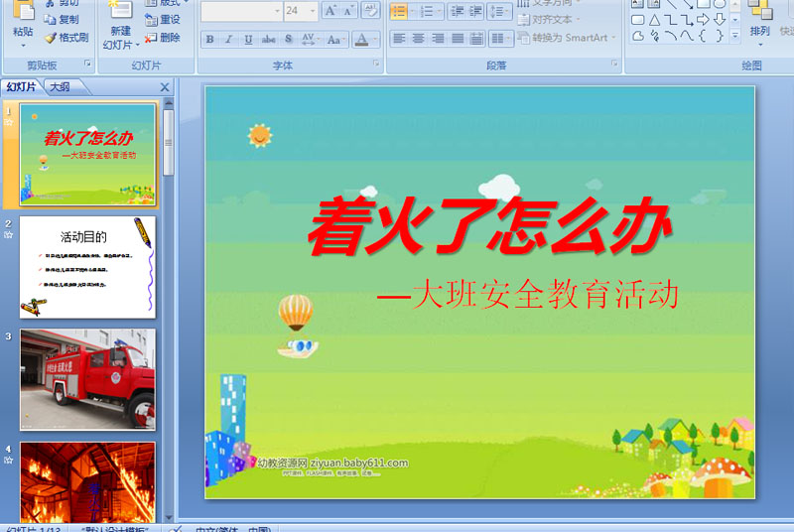Toggle Strikethrough (abc) formatting
This screenshot has height=532, width=794.
coord(268,39)
